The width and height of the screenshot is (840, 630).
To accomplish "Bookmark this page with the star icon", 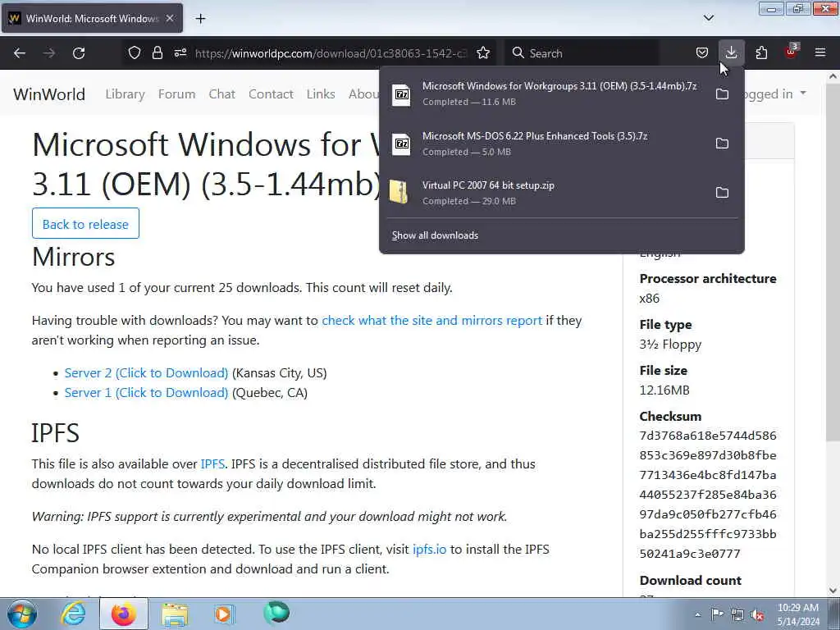I will pyautogui.click(x=483, y=53).
